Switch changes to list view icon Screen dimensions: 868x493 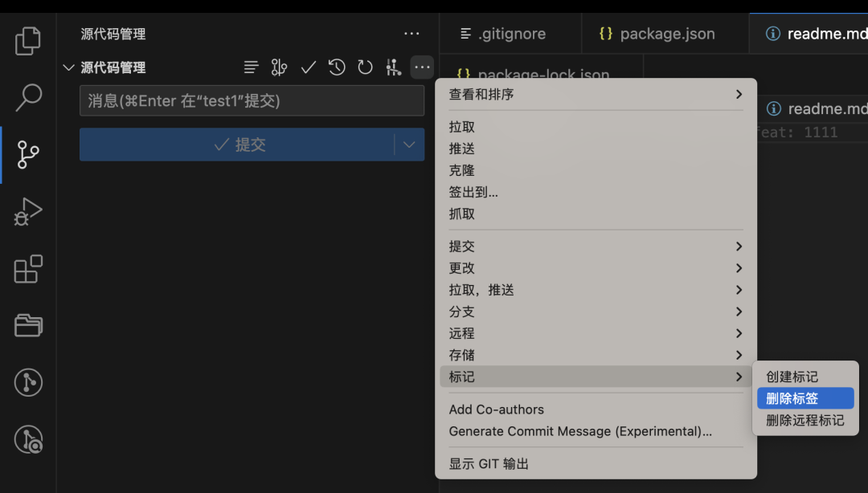pos(251,67)
